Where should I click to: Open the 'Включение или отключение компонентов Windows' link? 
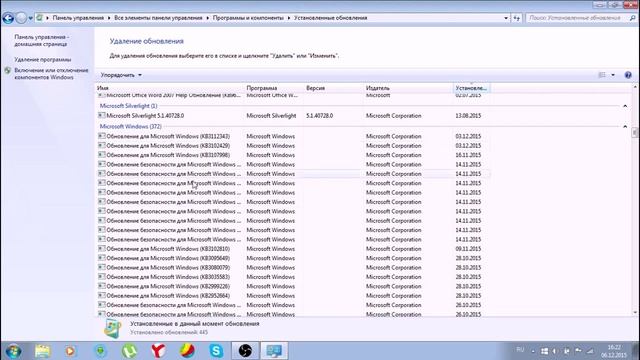point(51,74)
